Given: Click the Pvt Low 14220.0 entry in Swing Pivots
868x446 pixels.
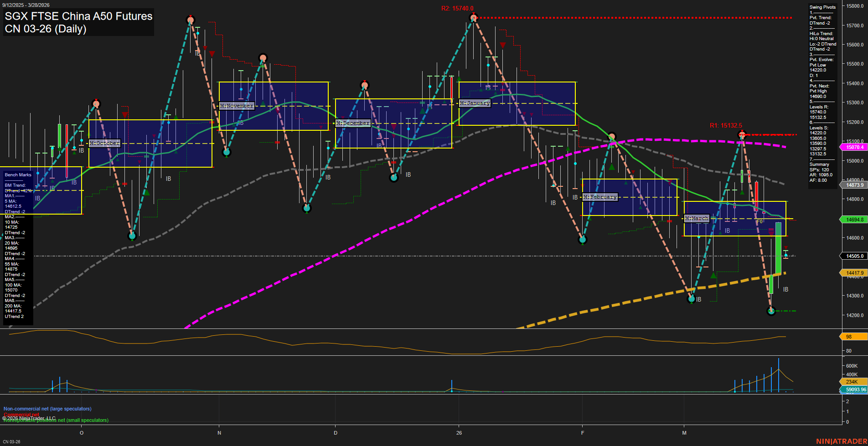Looking at the screenshot, I should (818, 67).
